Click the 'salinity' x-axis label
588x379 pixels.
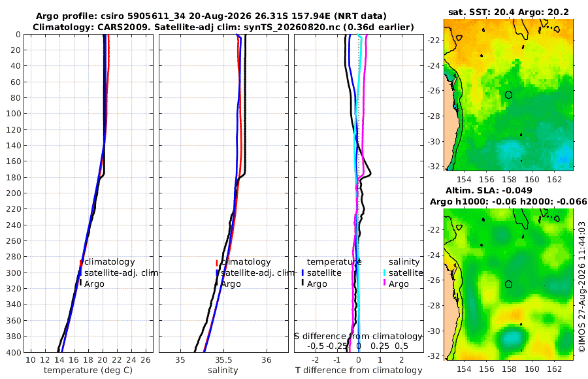[x=223, y=371]
